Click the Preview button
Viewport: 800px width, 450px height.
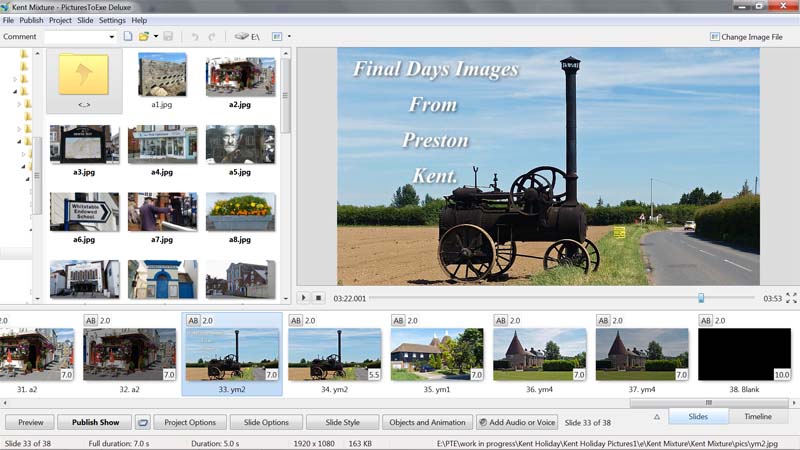[31, 422]
